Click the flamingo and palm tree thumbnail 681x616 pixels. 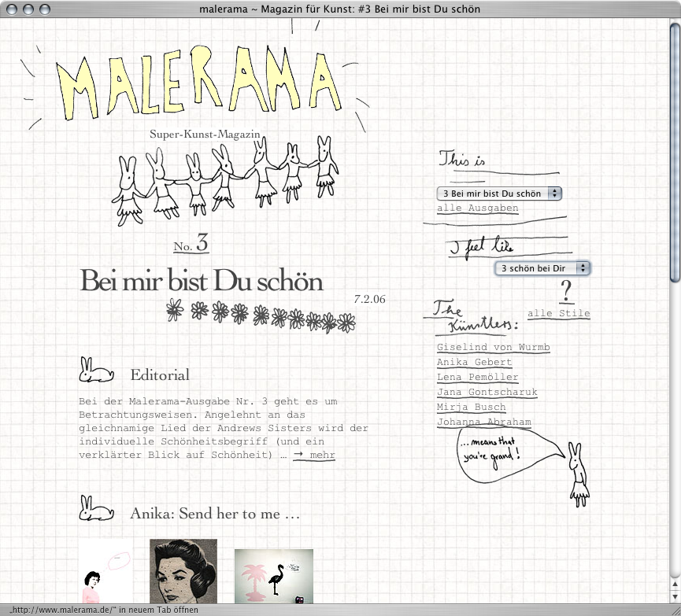click(x=273, y=574)
